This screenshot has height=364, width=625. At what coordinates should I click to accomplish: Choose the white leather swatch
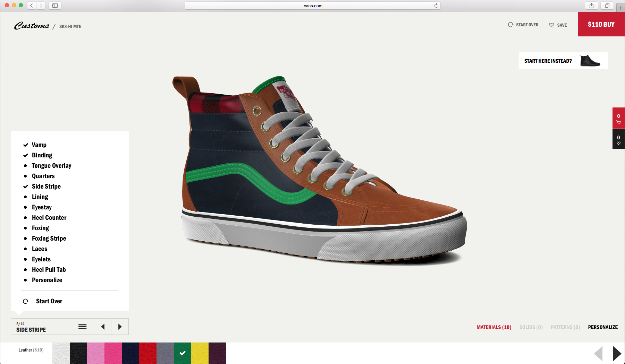(x=61, y=353)
